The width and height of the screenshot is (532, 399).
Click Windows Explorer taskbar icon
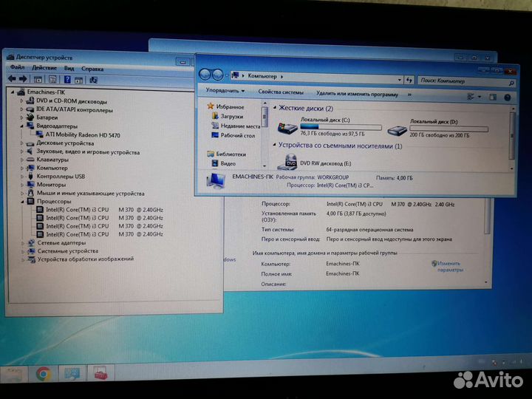click(13, 375)
